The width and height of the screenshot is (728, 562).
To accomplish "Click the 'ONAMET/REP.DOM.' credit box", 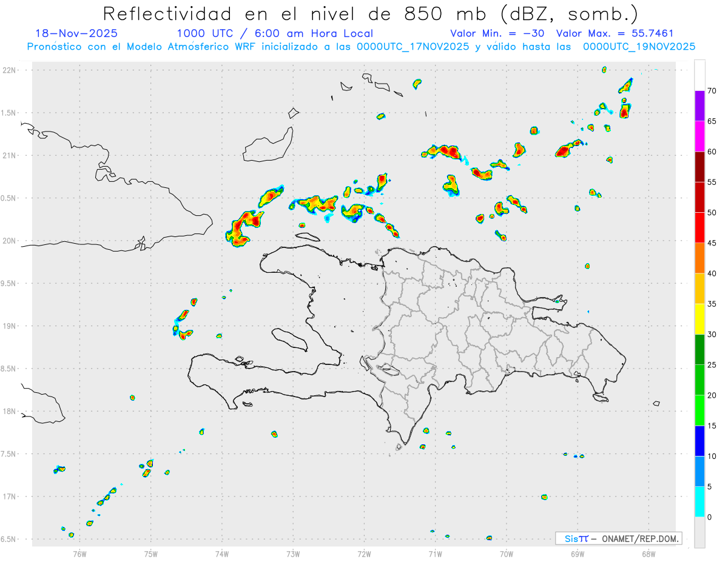I will 619,538.
